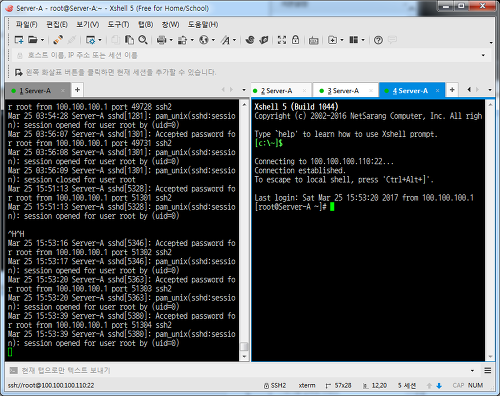The height and width of the screenshot is (396, 500).
Task: Click the Key Mapping keyboard icon
Action: point(313,41)
